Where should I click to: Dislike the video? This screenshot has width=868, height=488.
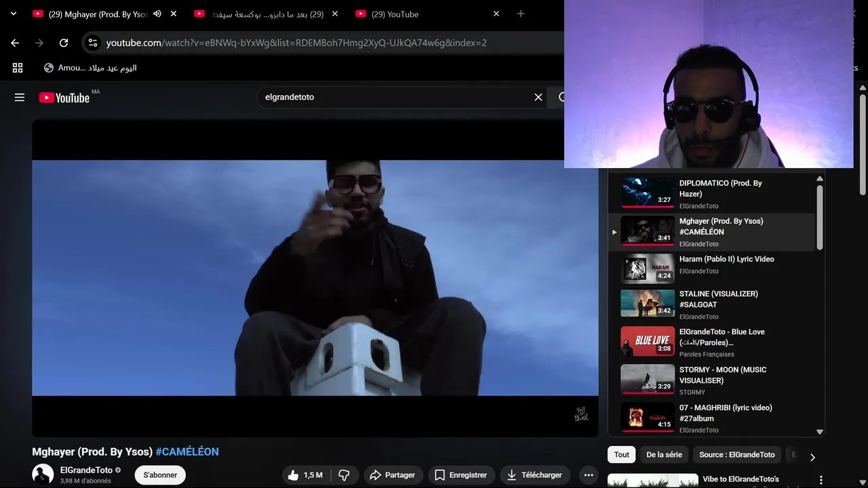point(344,475)
